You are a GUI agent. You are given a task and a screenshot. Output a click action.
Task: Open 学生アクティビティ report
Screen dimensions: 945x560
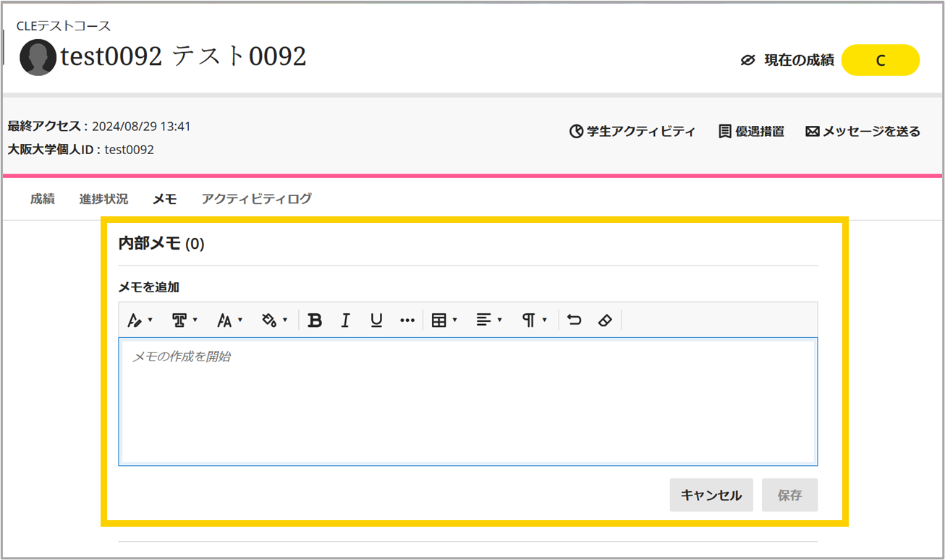point(632,132)
